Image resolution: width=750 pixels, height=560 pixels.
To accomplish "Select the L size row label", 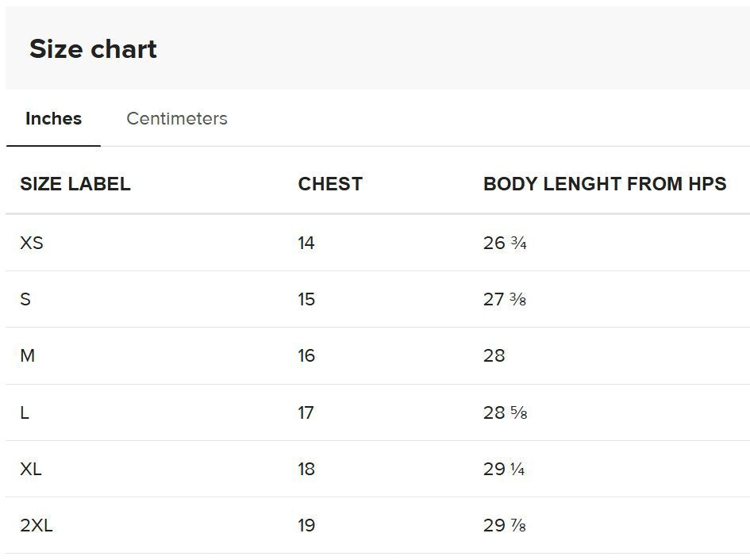I will click(25, 412).
